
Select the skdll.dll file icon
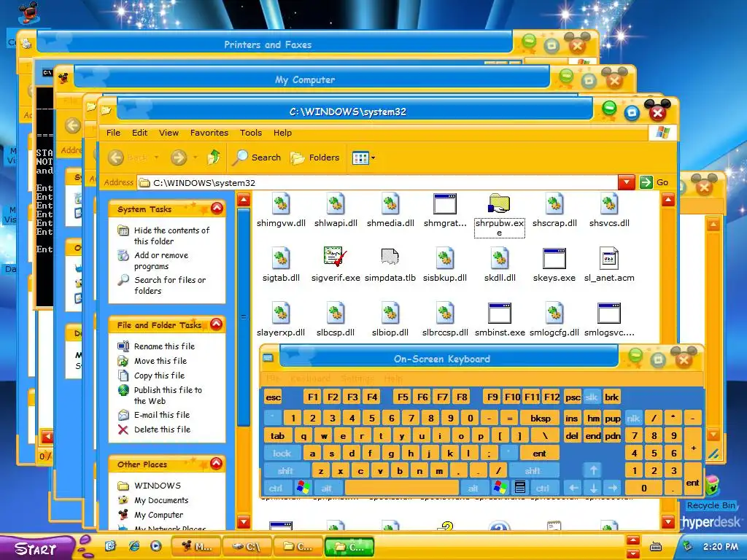[x=499, y=259]
